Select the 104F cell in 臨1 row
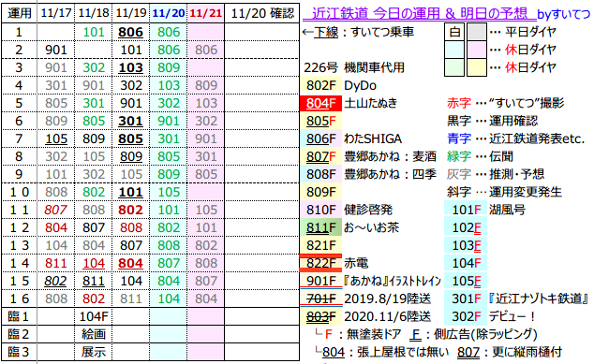 coord(93,316)
